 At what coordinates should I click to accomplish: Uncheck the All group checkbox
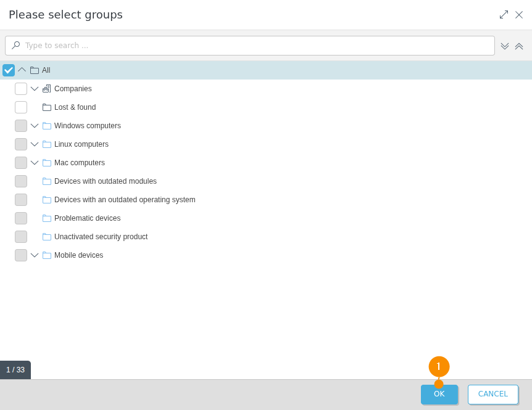point(9,70)
